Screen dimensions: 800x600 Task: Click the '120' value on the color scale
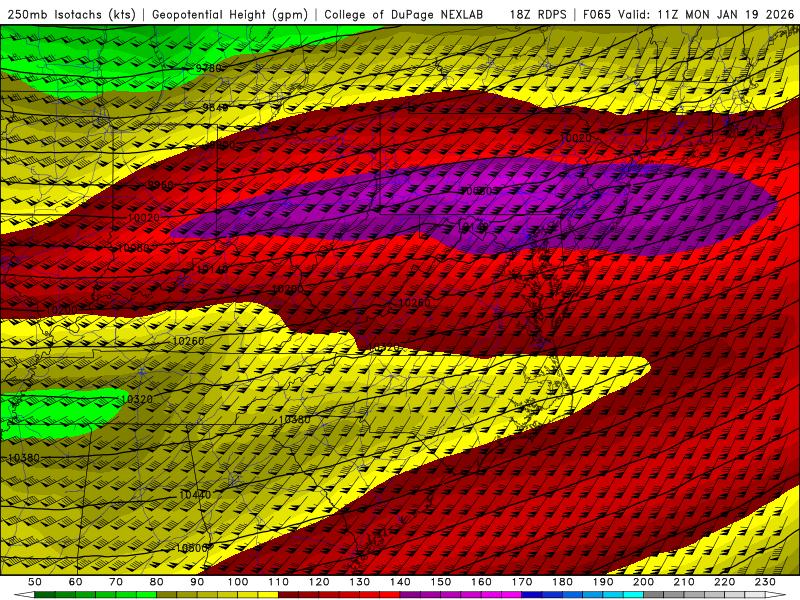pos(319,582)
